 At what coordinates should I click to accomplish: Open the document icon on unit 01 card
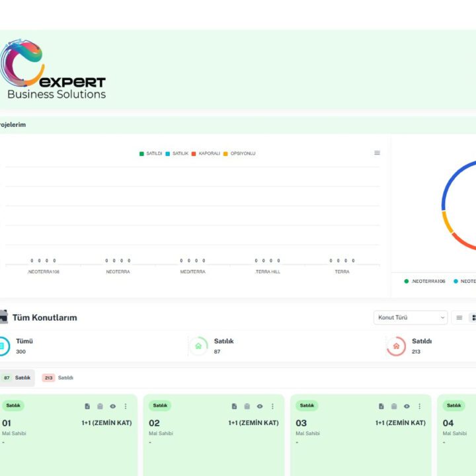87,407
